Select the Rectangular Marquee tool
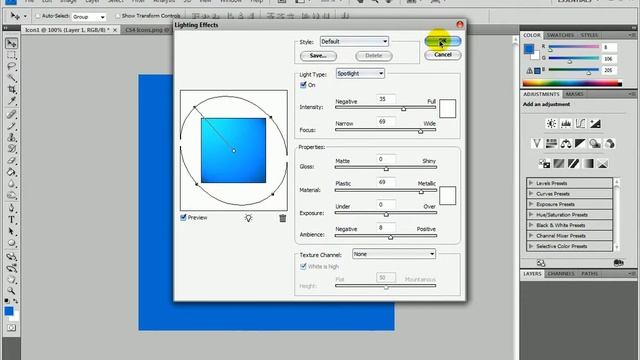Viewport: 640px width, 360px height. [x=11, y=55]
